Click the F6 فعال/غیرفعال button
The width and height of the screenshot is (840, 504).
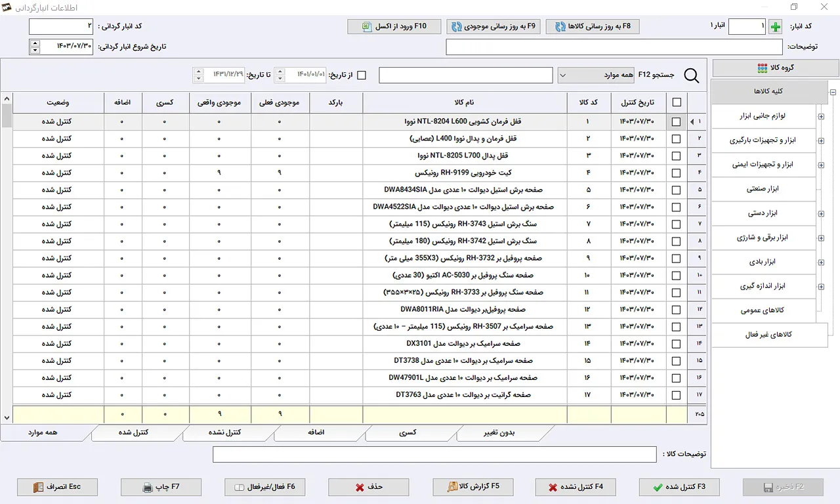point(264,487)
